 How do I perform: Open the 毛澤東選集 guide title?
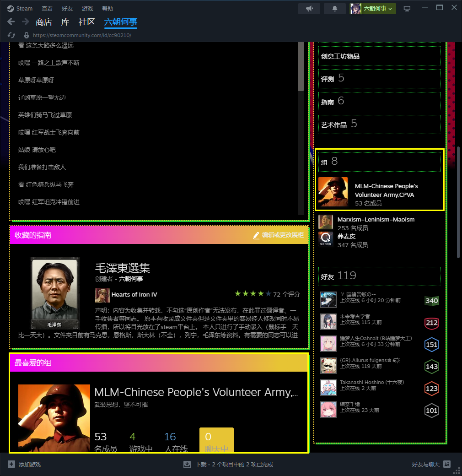pos(123,268)
